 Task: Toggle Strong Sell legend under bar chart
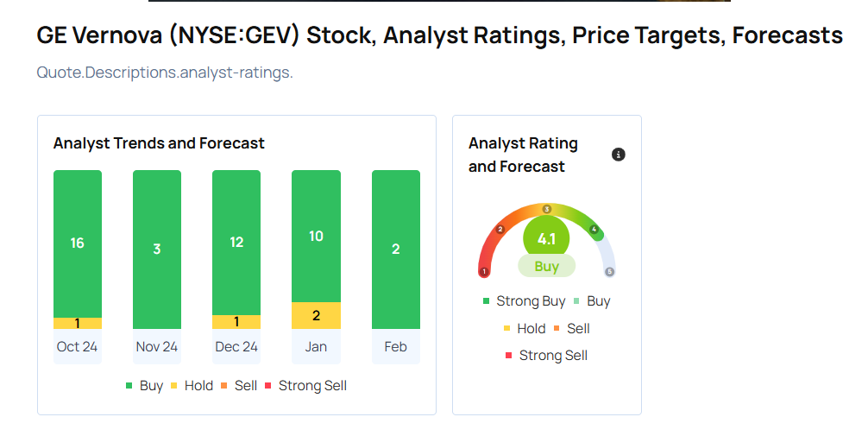pyautogui.click(x=305, y=386)
